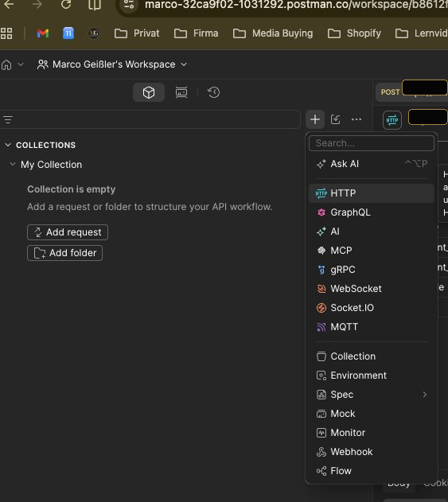Create a WebSocket request
The image size is (448, 502).
372,289
